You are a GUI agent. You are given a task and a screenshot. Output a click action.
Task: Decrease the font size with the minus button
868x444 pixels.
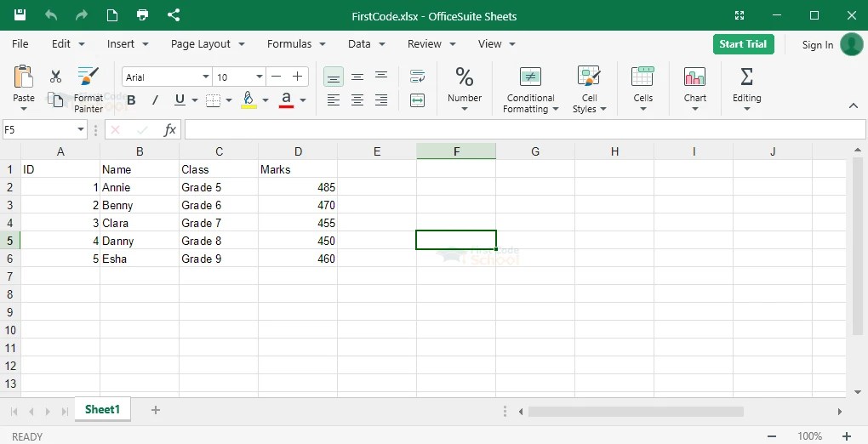coord(277,77)
